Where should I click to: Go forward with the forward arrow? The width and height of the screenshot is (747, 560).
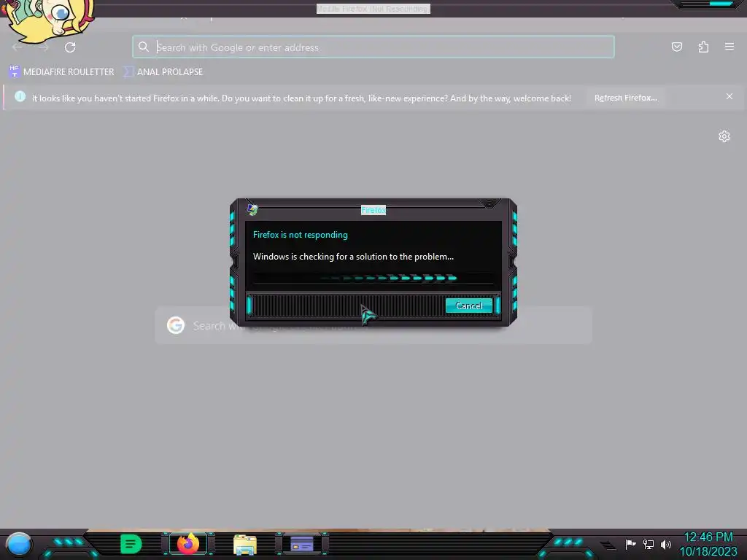(44, 47)
